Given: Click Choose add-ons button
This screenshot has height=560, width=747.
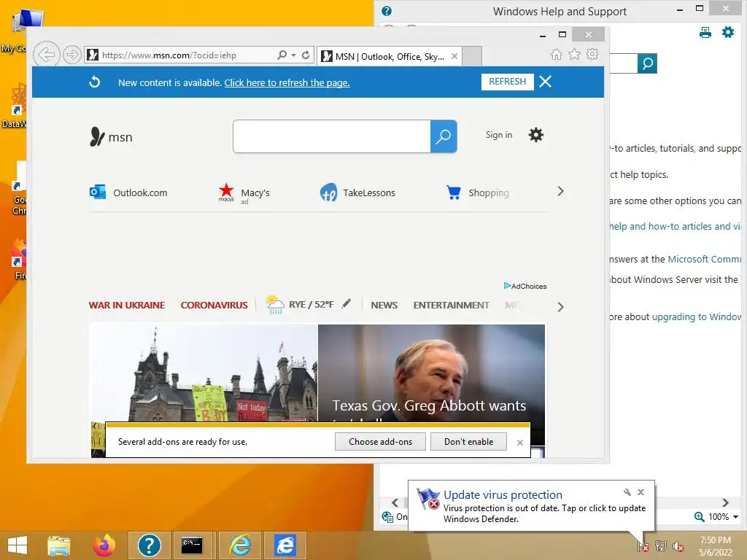Looking at the screenshot, I should (x=380, y=441).
